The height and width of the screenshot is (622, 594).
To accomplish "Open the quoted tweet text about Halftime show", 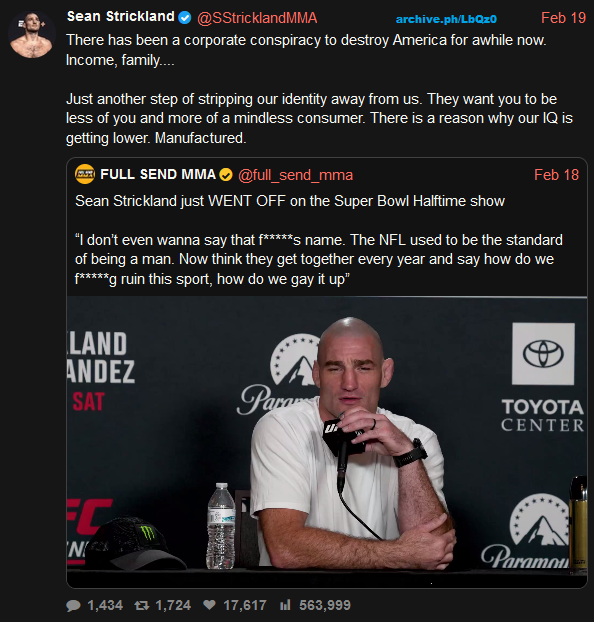I will pos(319,240).
